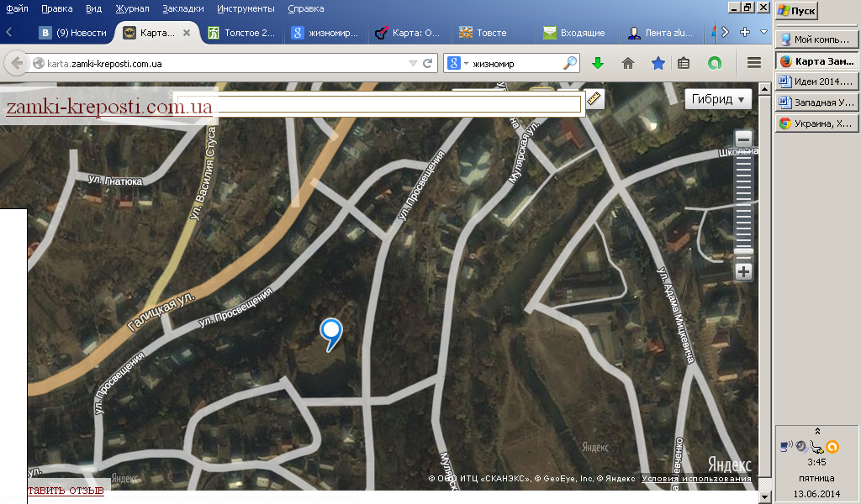Image resolution: width=861 pixels, height=504 pixels.
Task: Open the Вид menu
Action: [94, 8]
